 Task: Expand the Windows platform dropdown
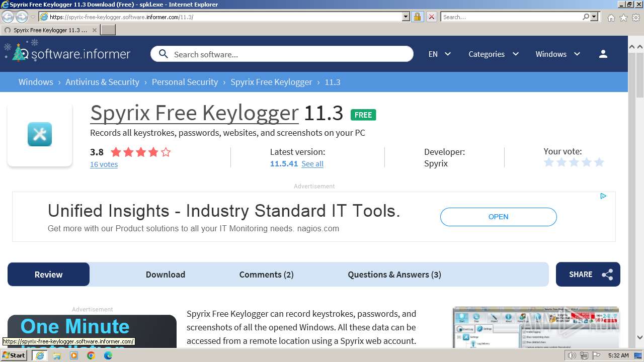coord(557,54)
